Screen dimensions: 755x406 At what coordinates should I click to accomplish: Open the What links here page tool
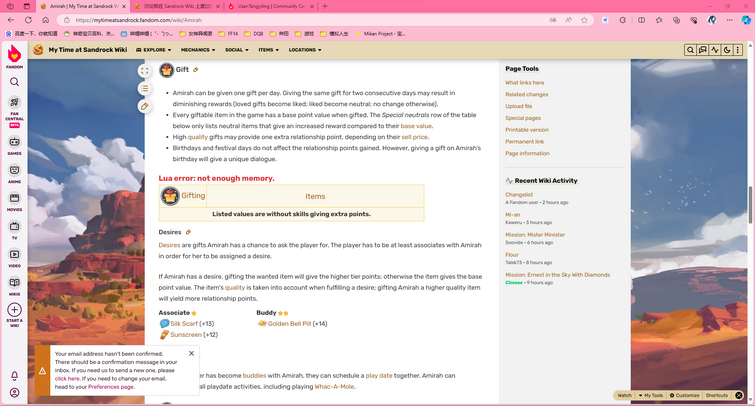(524, 83)
